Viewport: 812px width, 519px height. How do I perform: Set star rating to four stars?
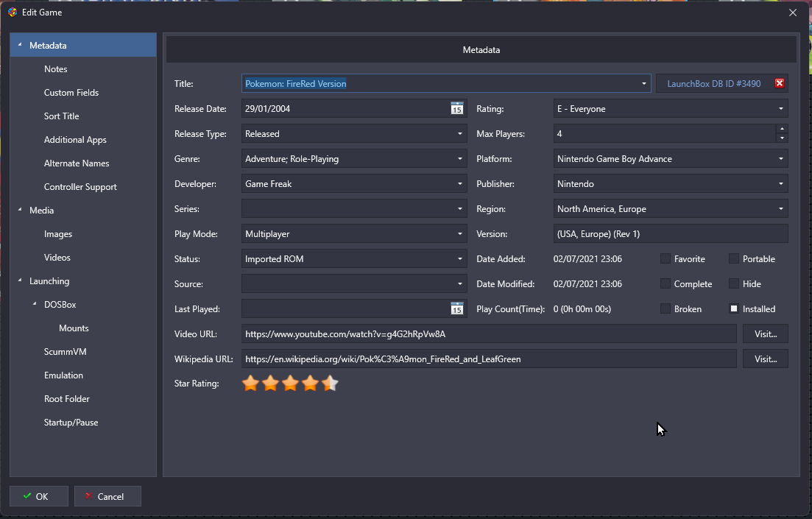pos(310,384)
